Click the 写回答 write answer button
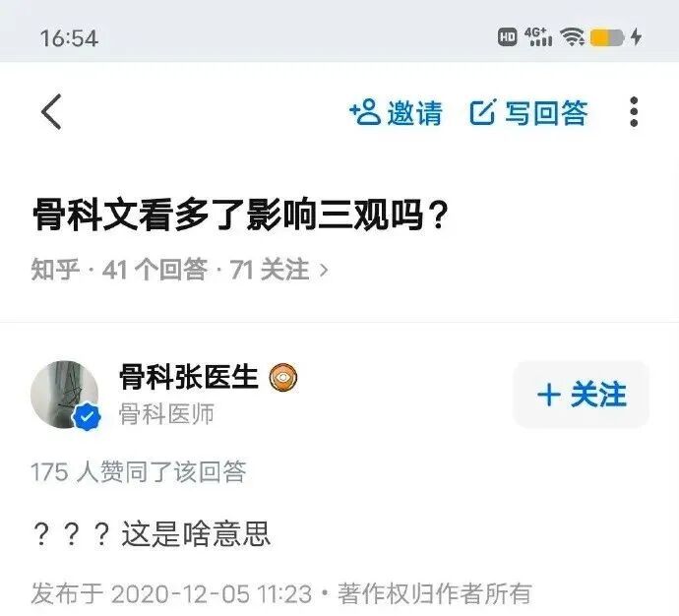 tap(528, 112)
